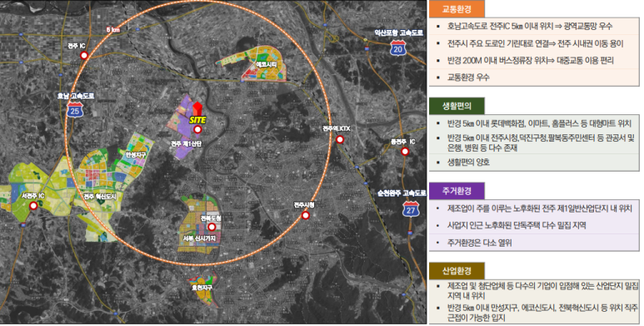644x326 pixels.
Task: Click the 효천지구 district label
Action: click(202, 288)
